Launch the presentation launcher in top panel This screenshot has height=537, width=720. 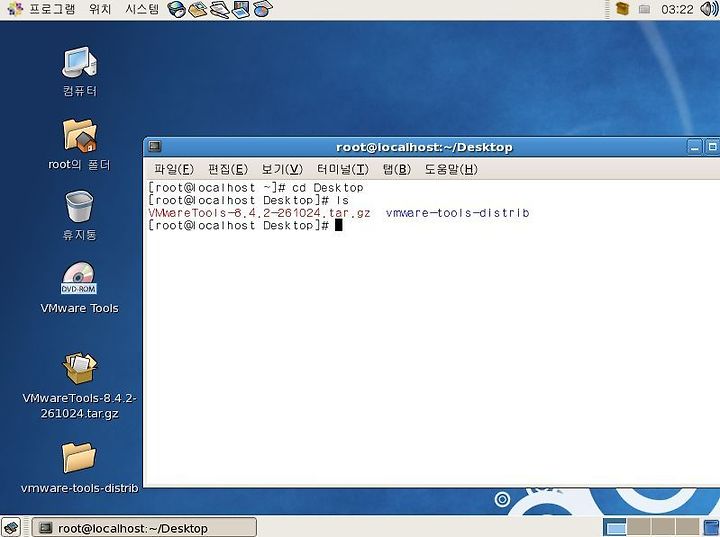[x=241, y=9]
